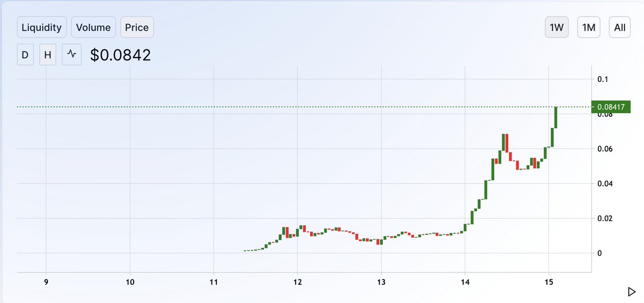Switch chart to Volume view
Viewport: 644px width, 303px height.
coord(93,27)
